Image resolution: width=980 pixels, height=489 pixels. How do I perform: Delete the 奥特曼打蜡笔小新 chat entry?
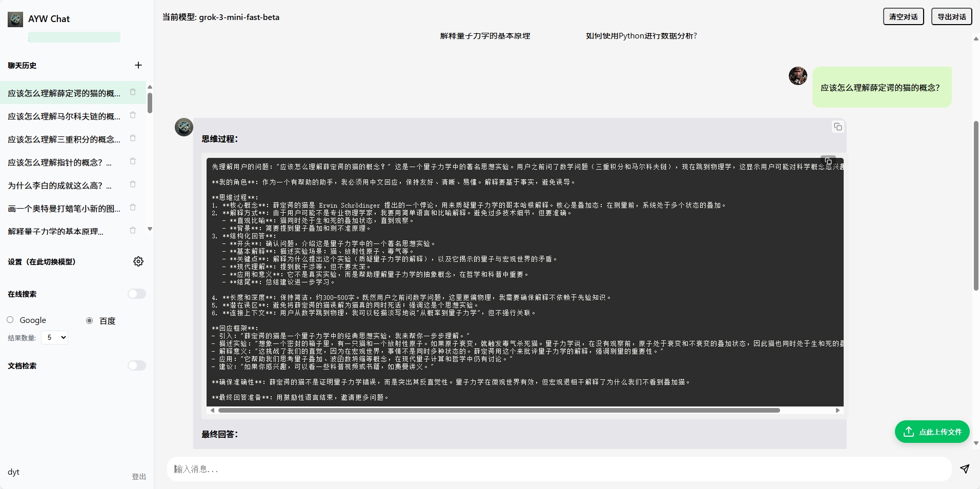[133, 208]
